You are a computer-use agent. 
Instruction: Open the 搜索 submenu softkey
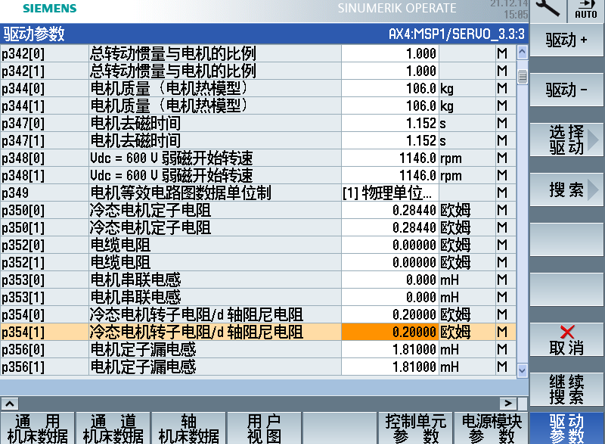(566, 190)
